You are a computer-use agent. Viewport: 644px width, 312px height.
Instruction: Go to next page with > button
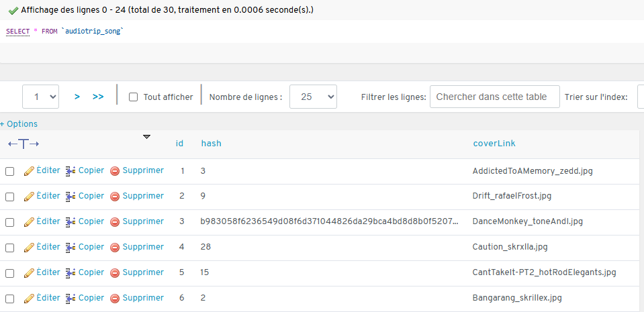coord(77,97)
